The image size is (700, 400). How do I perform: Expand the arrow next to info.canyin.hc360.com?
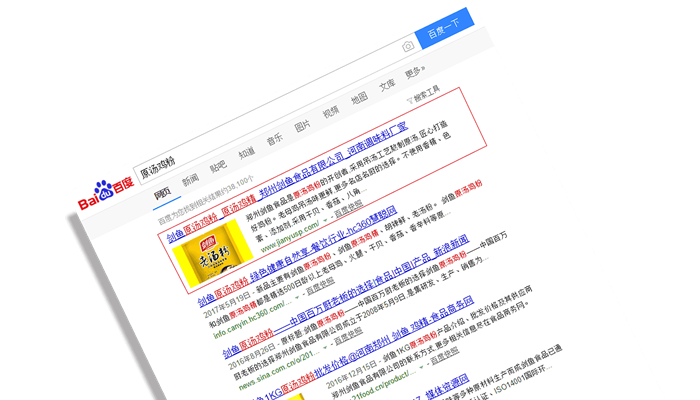point(297,298)
